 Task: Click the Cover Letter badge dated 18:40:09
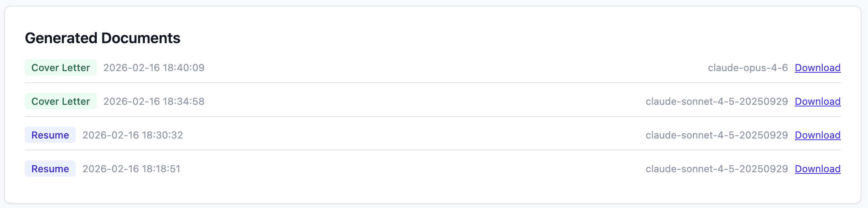pyautogui.click(x=60, y=68)
